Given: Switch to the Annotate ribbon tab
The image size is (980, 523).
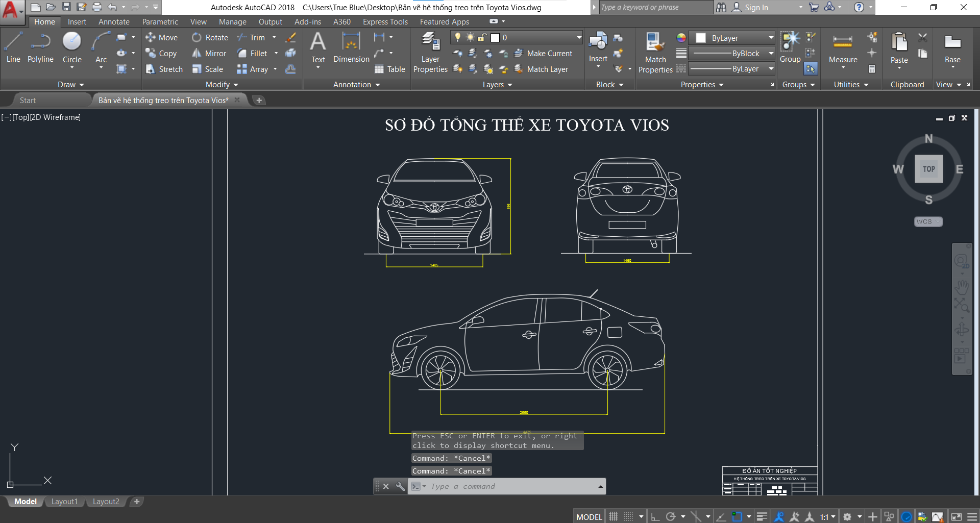Looking at the screenshot, I should coord(114,21).
